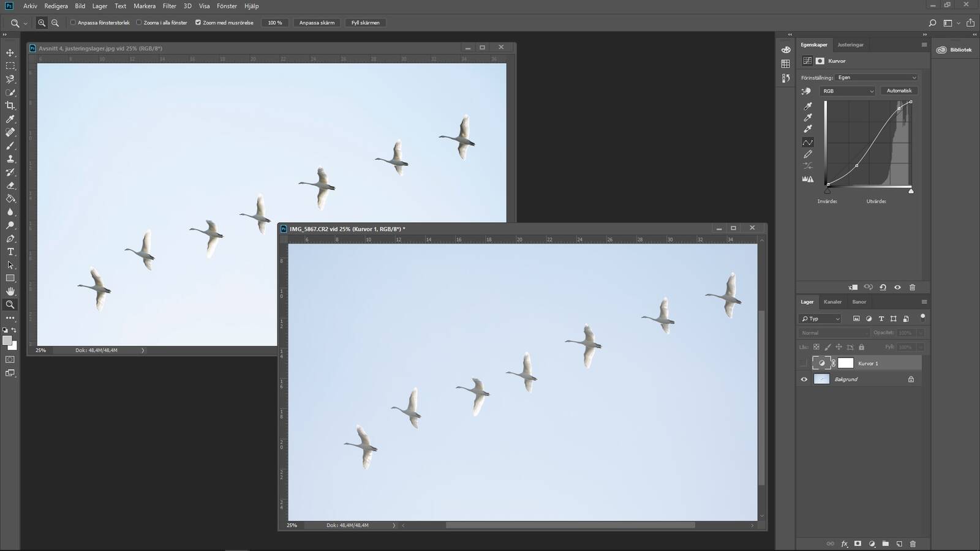The image size is (980, 551).
Task: Select the Move tool
Action: tap(10, 53)
